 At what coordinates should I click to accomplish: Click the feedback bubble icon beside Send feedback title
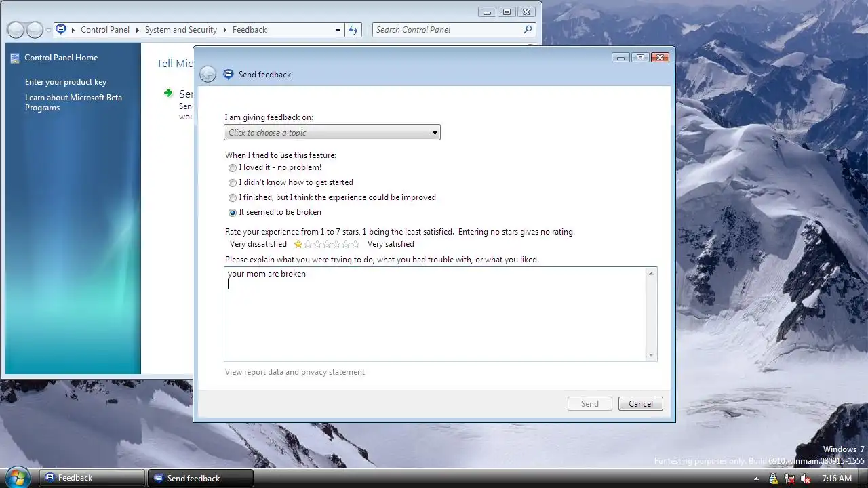click(x=229, y=75)
